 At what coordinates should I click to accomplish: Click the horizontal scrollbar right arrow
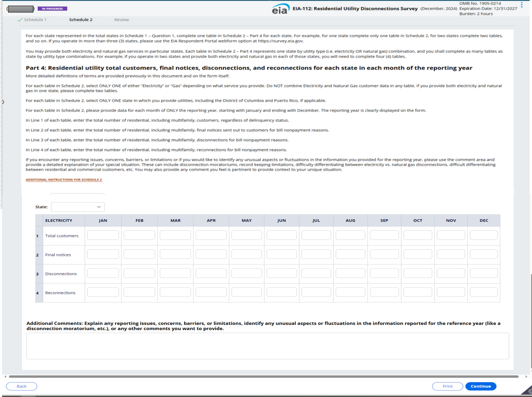click(x=526, y=376)
